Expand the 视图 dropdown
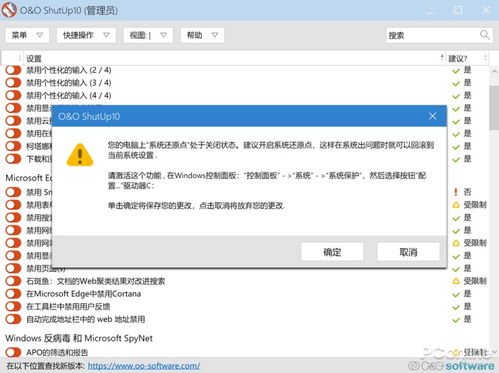Image resolution: width=499 pixels, height=373 pixels. tap(148, 35)
